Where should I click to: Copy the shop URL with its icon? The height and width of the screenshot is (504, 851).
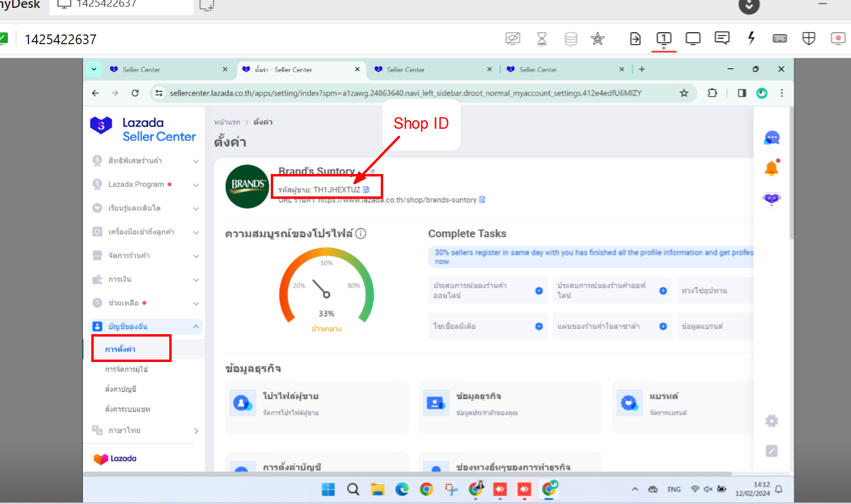click(x=482, y=199)
